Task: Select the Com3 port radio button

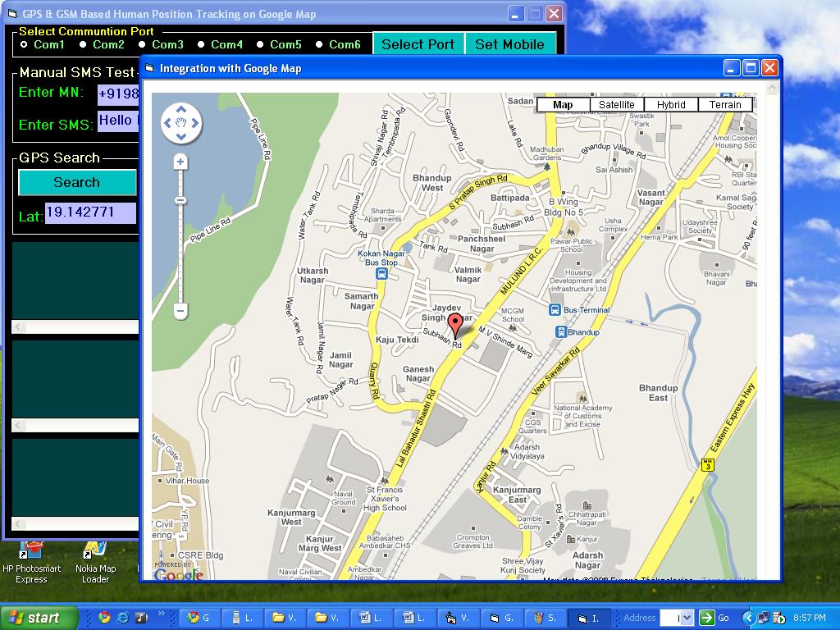Action: [141, 44]
